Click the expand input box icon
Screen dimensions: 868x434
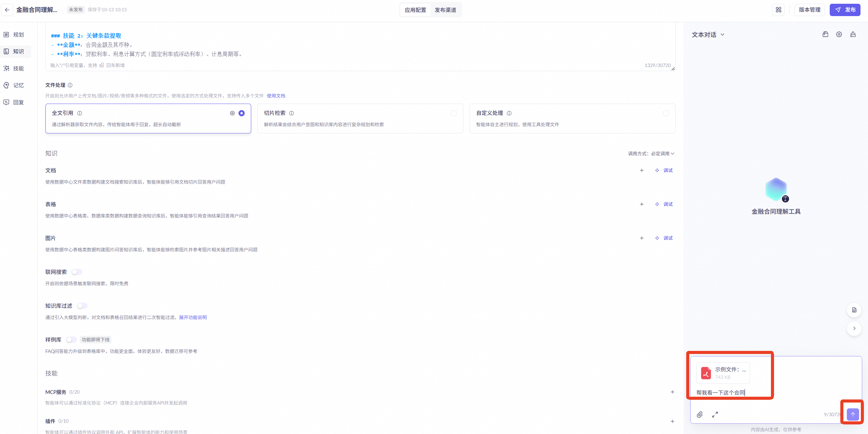click(715, 415)
